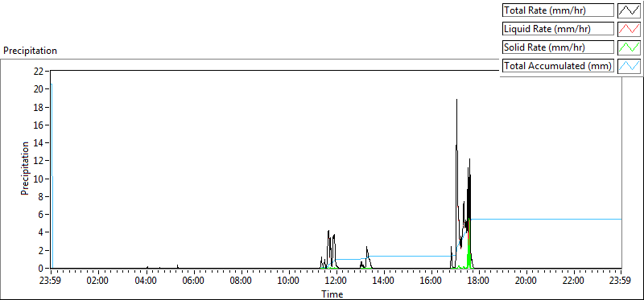
Task: Click the flat blue accumulated line after 18:00
Action: click(547, 219)
